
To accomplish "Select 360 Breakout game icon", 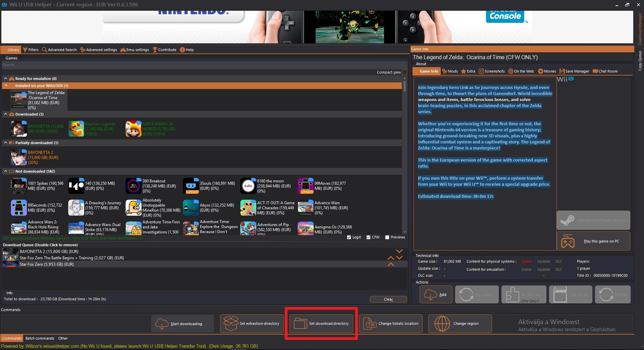I will click(x=133, y=186).
